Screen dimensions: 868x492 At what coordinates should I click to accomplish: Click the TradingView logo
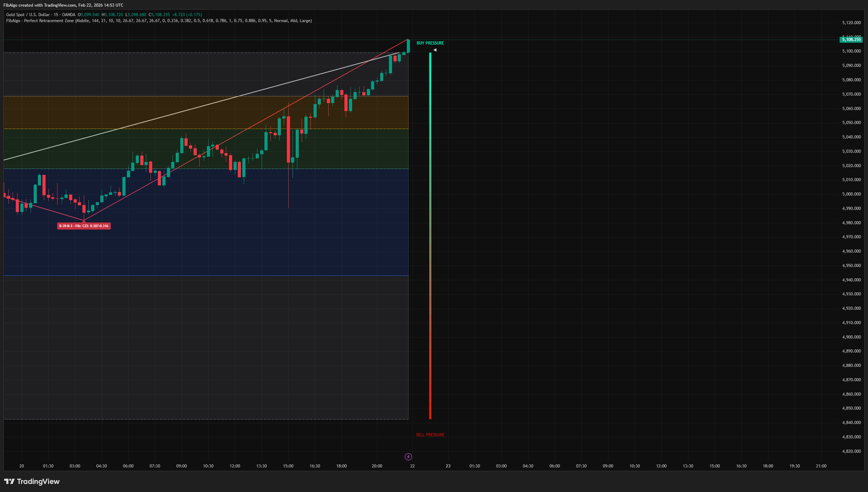(32, 481)
